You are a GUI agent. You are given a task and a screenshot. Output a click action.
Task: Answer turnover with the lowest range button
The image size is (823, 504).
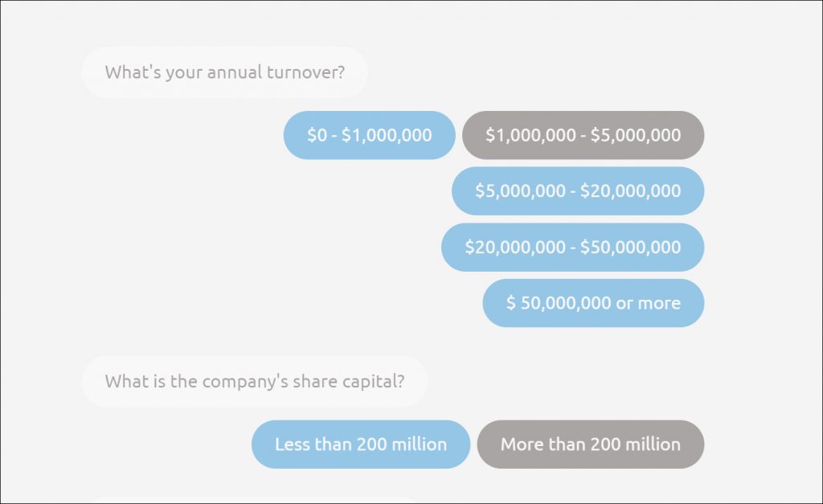(369, 135)
